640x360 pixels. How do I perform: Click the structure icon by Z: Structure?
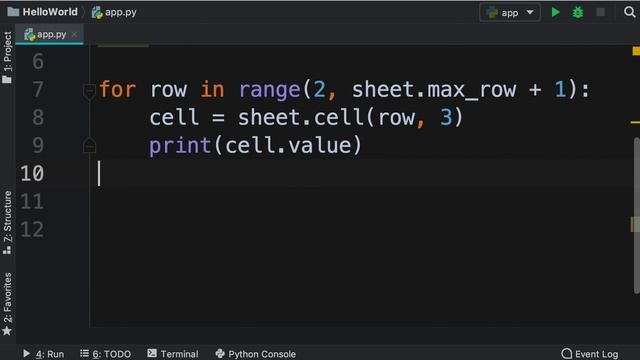click(x=7, y=250)
